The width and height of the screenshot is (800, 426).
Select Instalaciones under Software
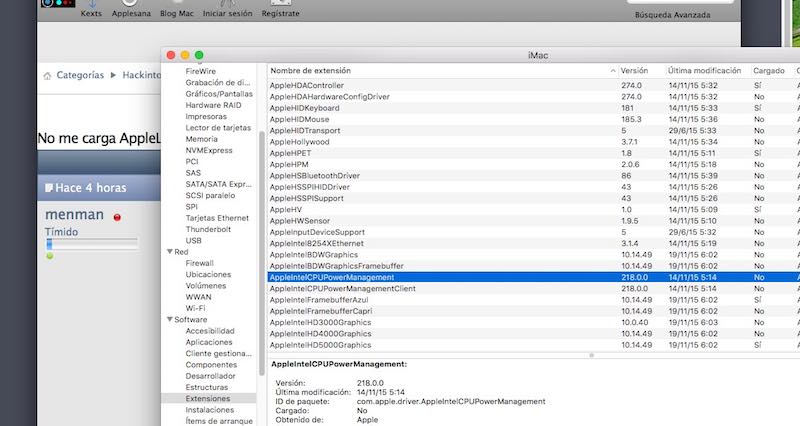[210, 410]
